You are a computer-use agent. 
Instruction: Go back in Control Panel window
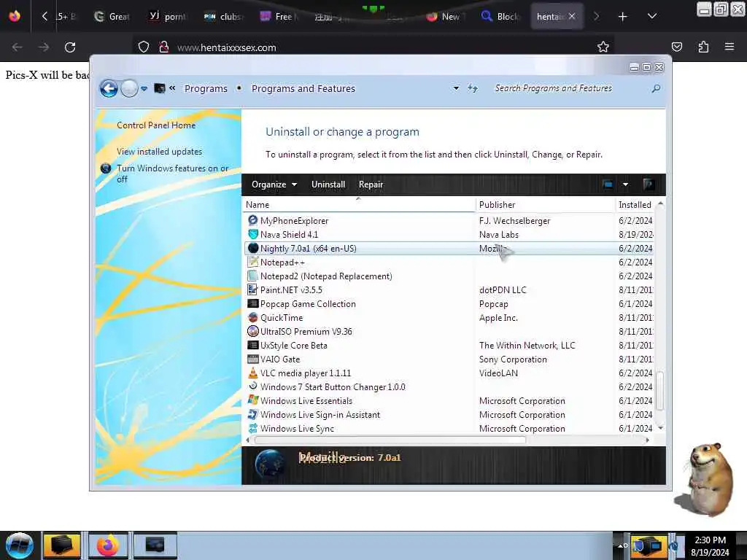pos(109,88)
